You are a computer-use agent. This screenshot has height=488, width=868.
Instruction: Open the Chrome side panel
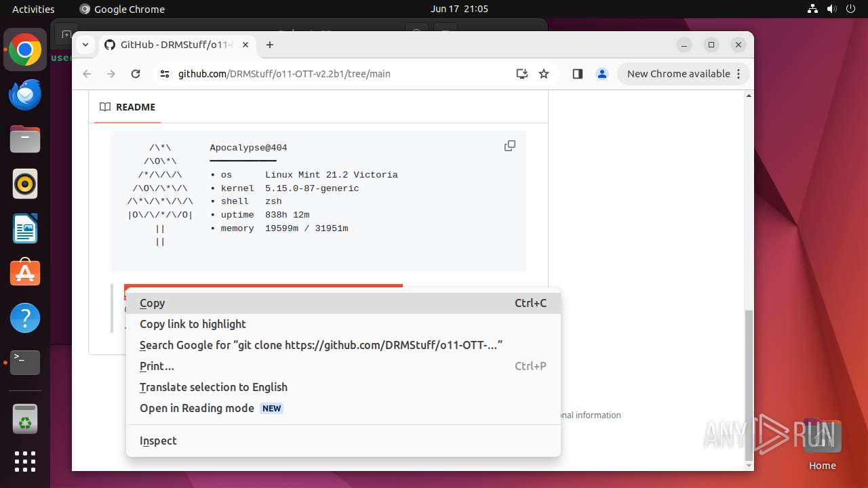[578, 74]
